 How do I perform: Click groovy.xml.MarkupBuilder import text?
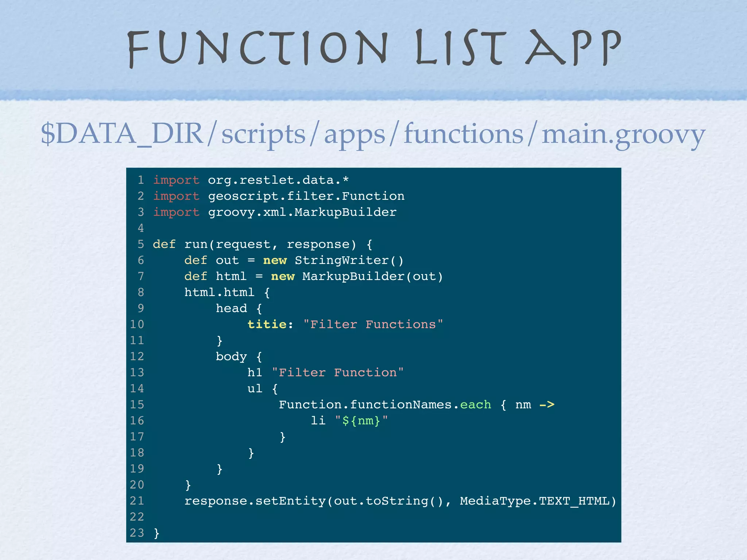(x=302, y=212)
